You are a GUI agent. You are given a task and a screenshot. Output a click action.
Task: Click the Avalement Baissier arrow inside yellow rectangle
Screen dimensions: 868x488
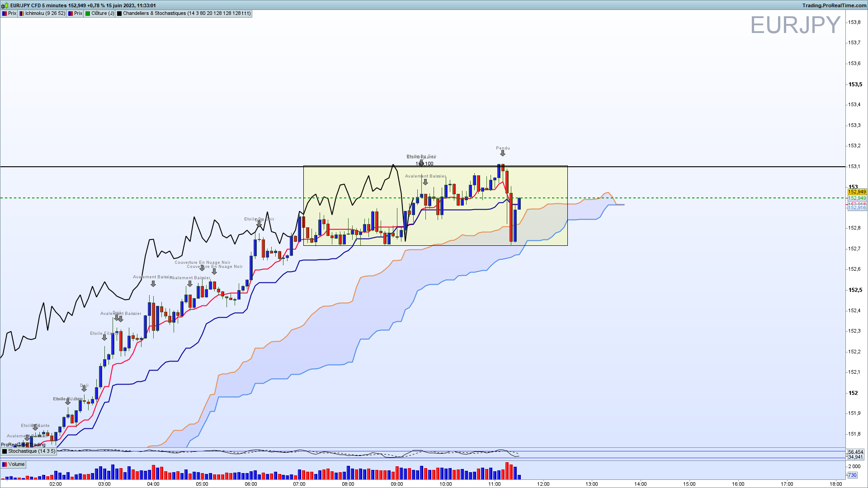pyautogui.click(x=425, y=182)
